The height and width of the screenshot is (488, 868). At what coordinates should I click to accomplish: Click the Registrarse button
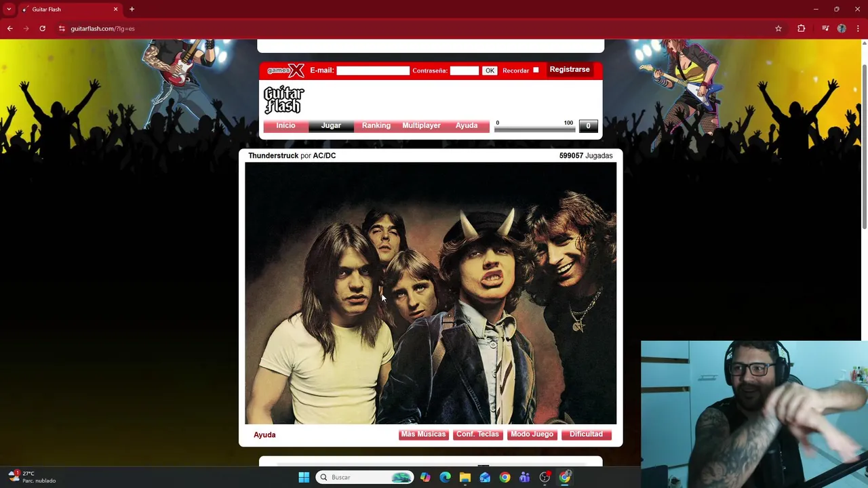coord(570,70)
